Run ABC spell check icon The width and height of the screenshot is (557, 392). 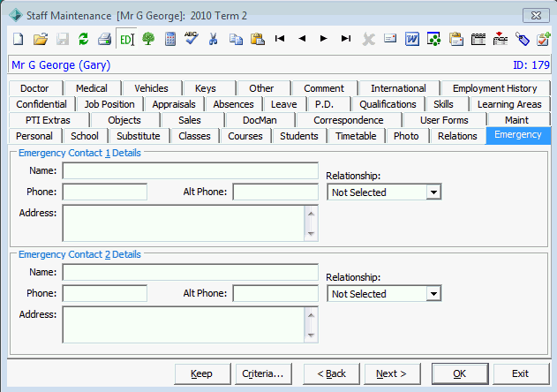click(192, 38)
